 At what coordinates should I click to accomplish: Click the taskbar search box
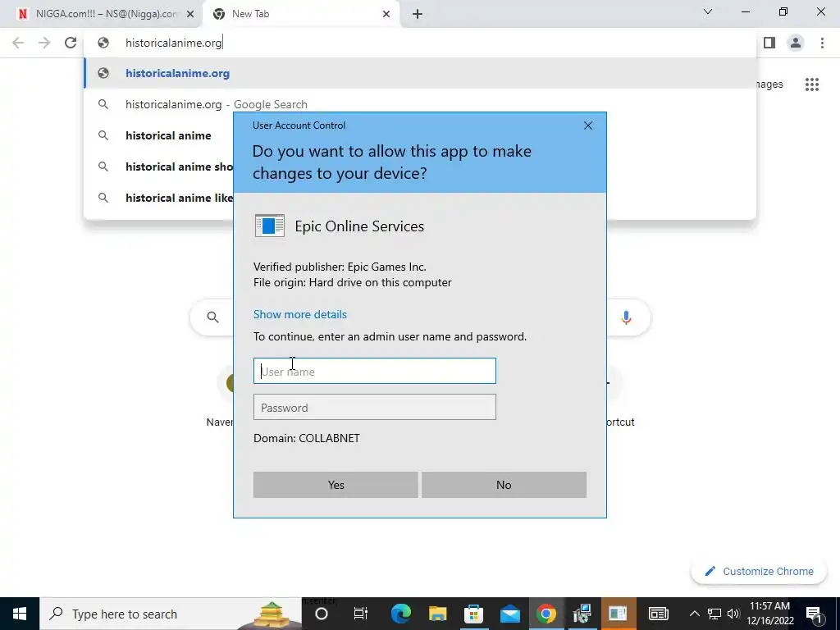tap(171, 614)
